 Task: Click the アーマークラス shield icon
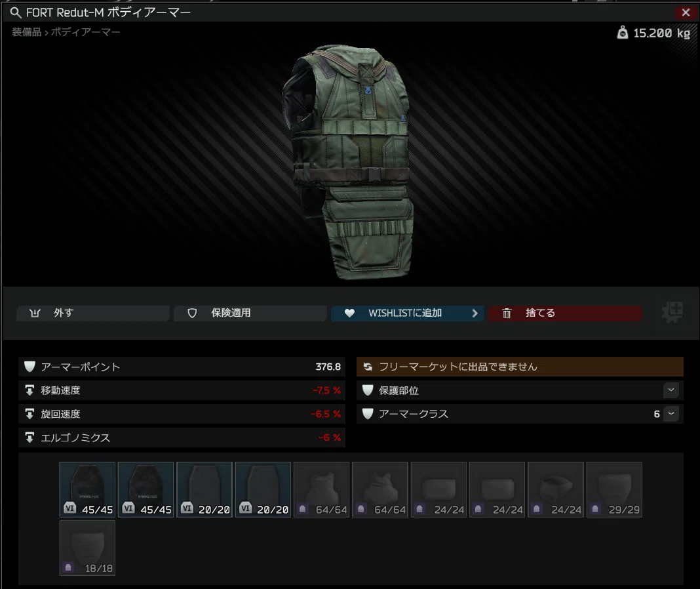coord(368,414)
